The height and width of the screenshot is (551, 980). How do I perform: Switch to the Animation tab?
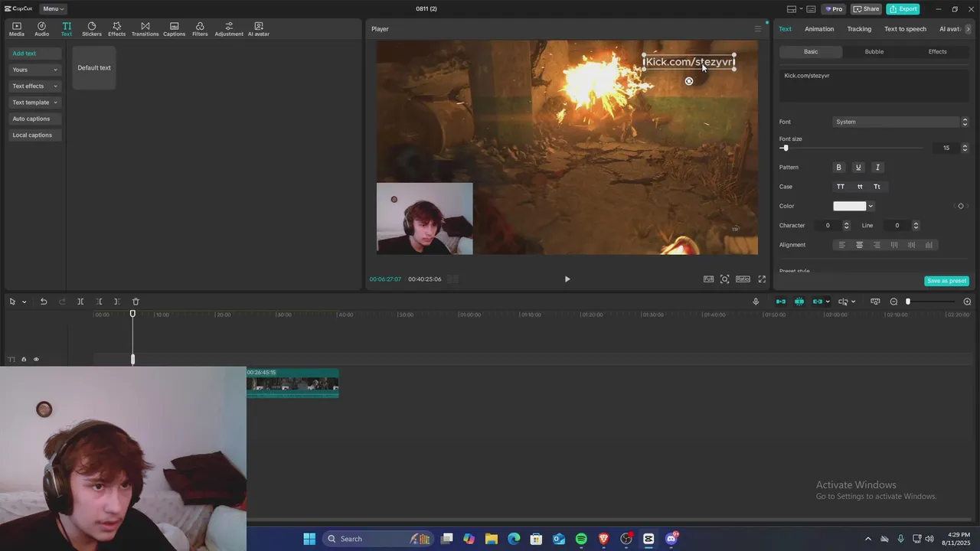tap(819, 29)
